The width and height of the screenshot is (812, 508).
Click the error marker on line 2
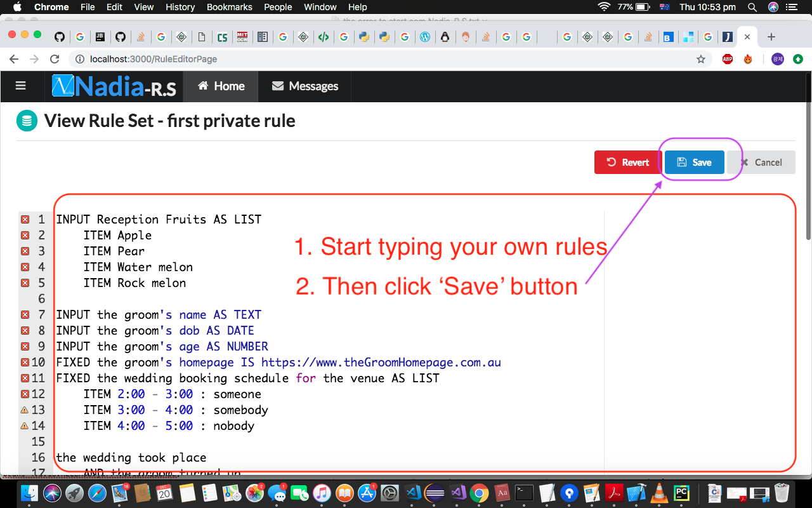[x=25, y=236]
